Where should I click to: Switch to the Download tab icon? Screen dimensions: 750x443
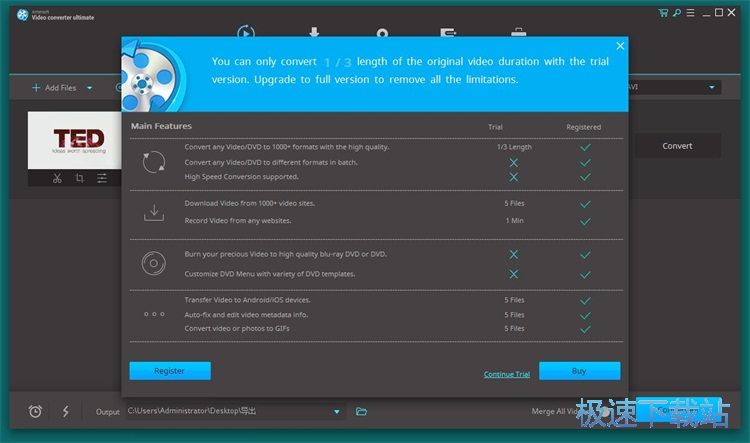(x=314, y=32)
